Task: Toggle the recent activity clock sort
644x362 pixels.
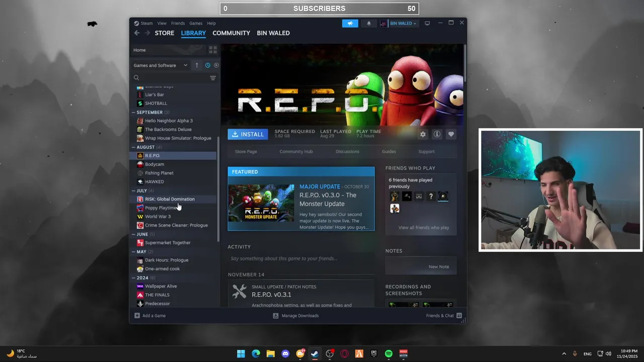Action: [207, 65]
